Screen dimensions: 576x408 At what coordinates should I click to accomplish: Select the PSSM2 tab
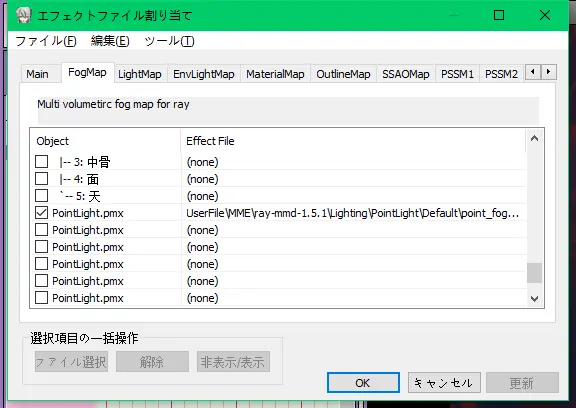point(501,74)
